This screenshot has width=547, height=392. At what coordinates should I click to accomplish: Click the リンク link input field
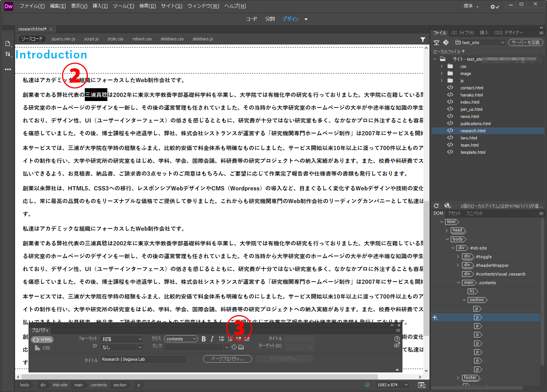[x=194, y=347]
